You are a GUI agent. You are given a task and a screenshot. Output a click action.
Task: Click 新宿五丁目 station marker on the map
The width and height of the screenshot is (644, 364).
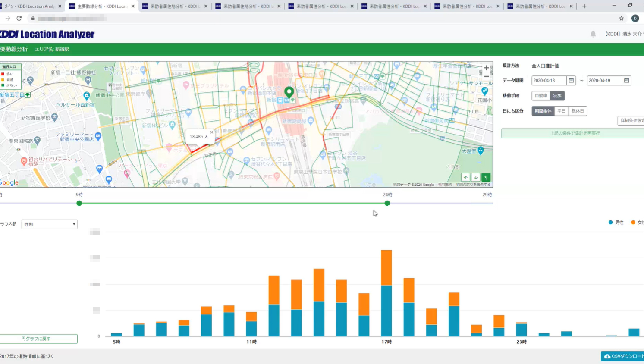pos(28,95)
